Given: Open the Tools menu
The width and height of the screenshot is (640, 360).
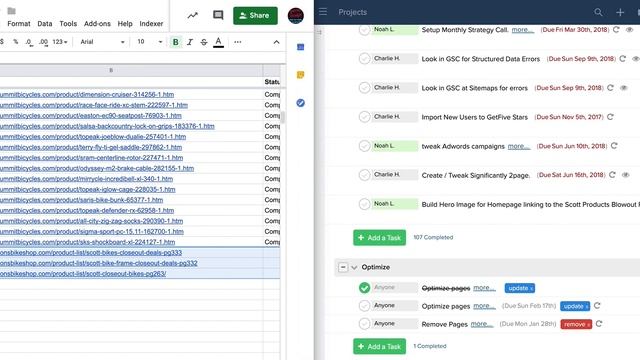Looking at the screenshot, I should tap(68, 24).
